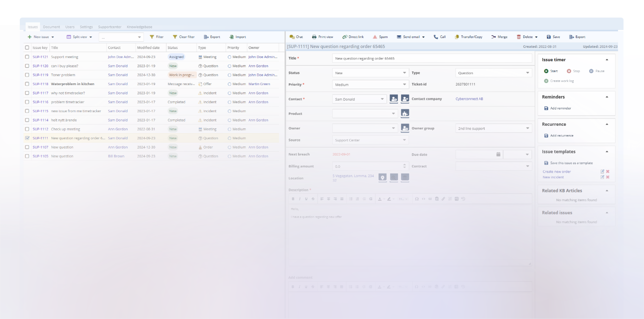Mark the issue as Spam
This screenshot has width=644, height=319.
pyautogui.click(x=380, y=37)
